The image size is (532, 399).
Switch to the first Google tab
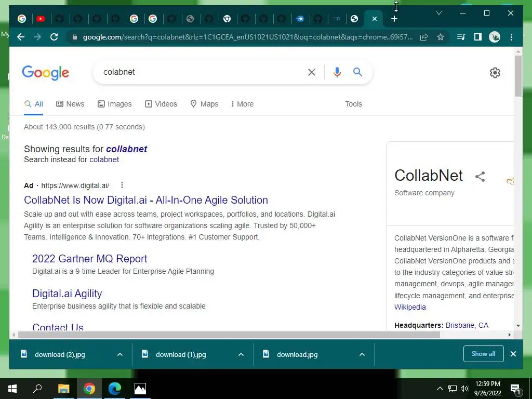[22, 19]
